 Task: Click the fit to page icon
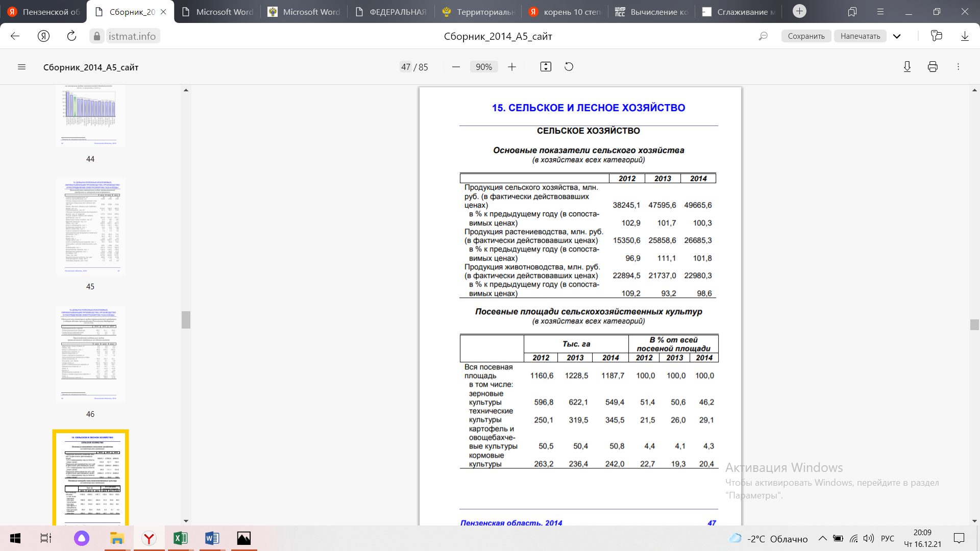pos(546,67)
